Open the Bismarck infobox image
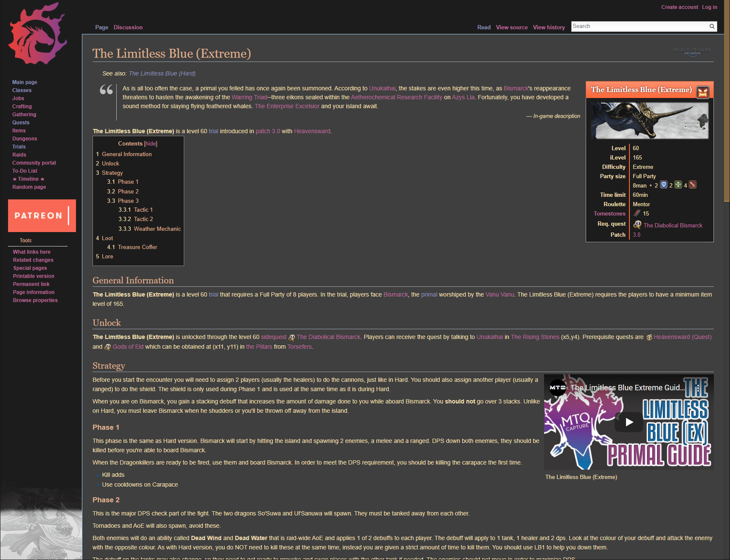 point(650,121)
